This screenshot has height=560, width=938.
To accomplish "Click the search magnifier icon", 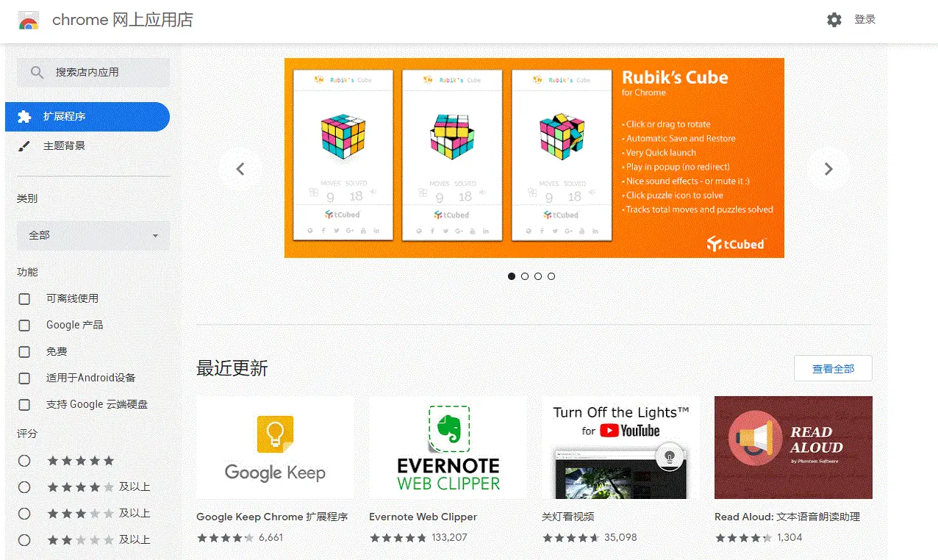I will [37, 72].
